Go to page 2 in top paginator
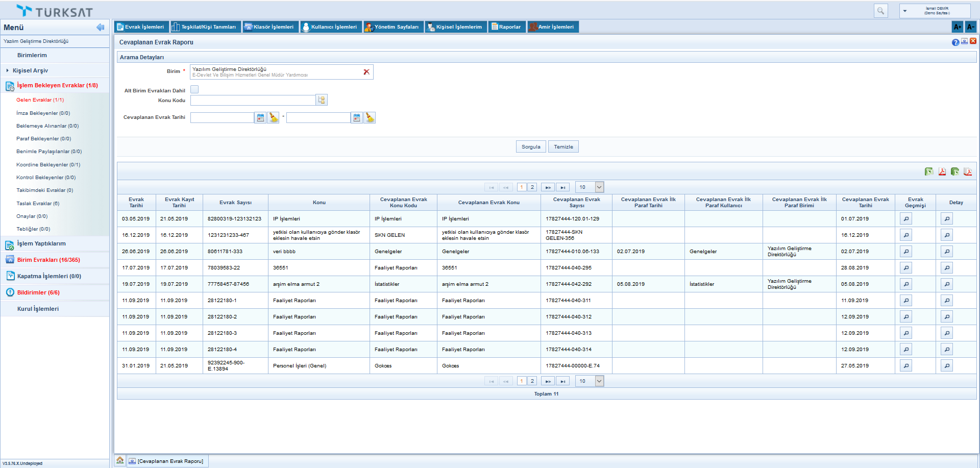980x468 pixels. pos(532,187)
